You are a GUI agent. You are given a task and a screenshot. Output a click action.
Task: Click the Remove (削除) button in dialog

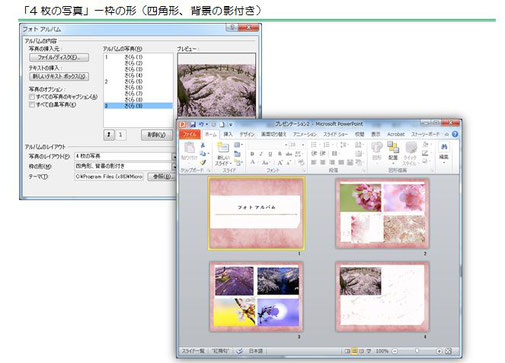(157, 135)
